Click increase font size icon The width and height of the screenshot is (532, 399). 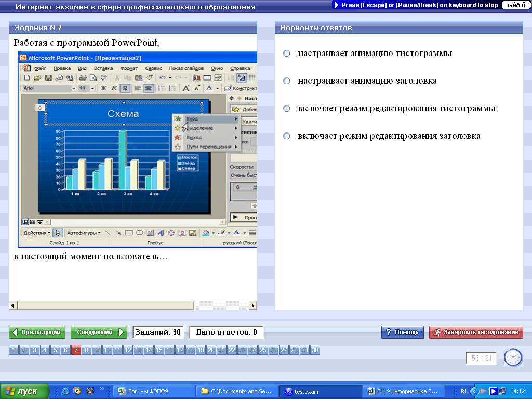coord(186,88)
